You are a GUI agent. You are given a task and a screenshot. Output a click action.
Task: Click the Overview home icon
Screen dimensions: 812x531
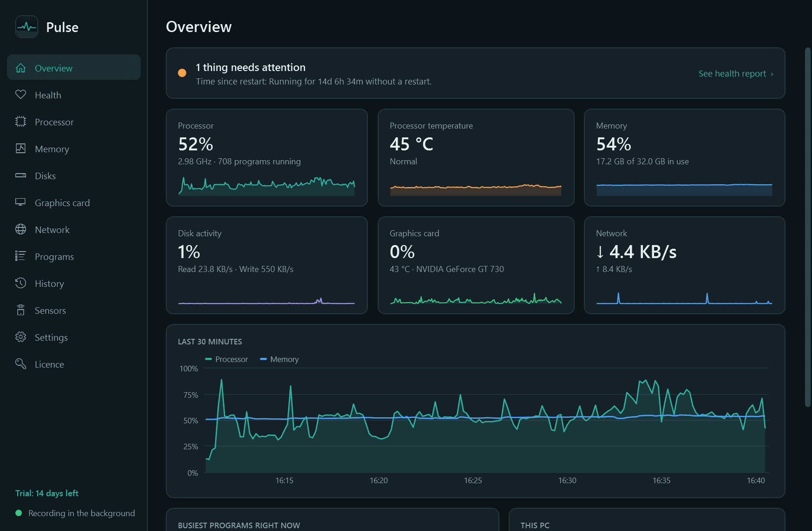point(20,68)
